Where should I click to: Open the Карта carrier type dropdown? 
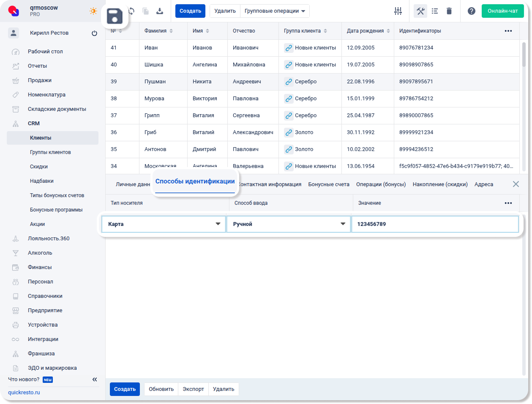point(164,224)
